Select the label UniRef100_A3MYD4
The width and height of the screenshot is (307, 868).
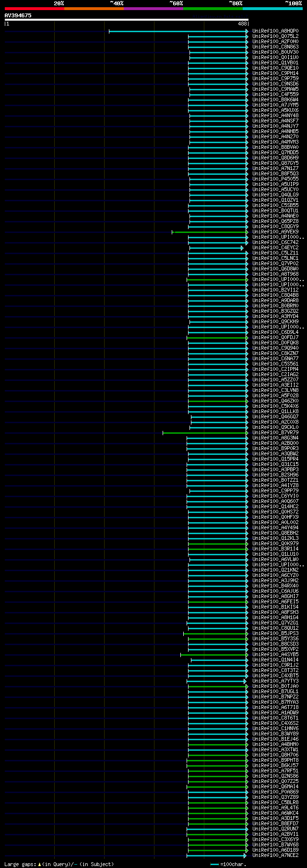pos(275,317)
